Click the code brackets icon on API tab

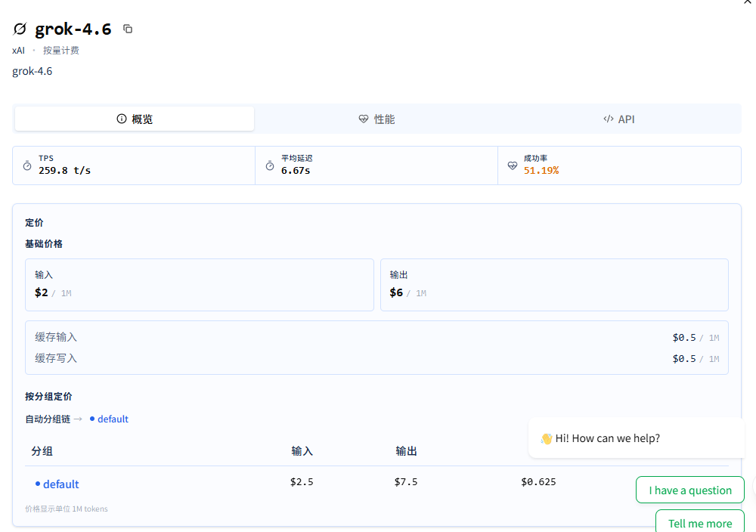tap(609, 119)
